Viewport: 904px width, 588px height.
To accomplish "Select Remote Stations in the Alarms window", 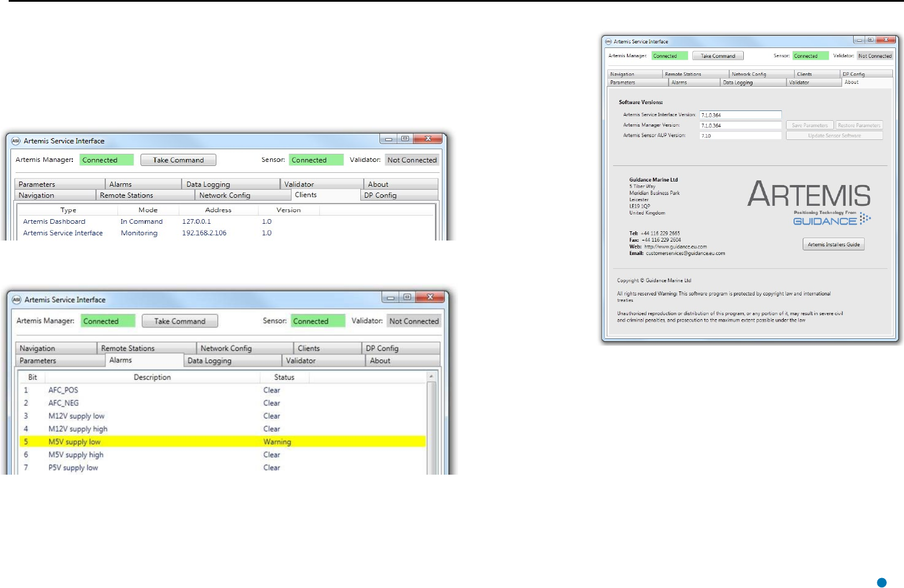I will point(147,348).
